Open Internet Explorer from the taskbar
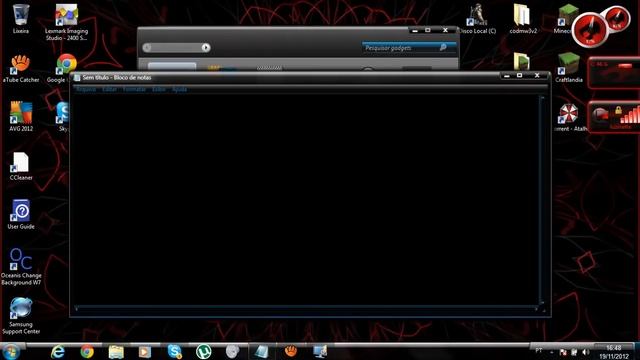Screen dimensions: 640x360 point(58,351)
